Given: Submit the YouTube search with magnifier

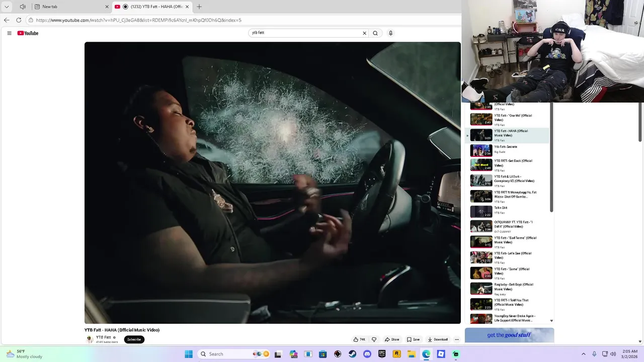Looking at the screenshot, I should coord(375,33).
